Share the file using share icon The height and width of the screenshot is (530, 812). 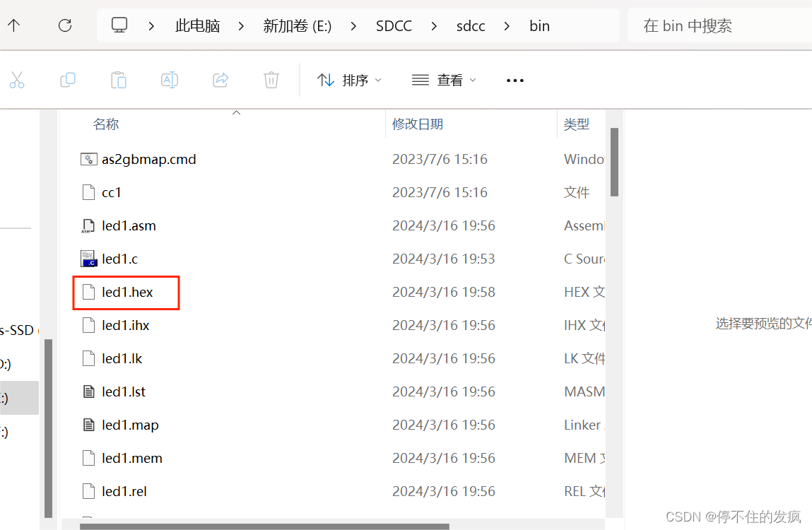click(x=220, y=80)
